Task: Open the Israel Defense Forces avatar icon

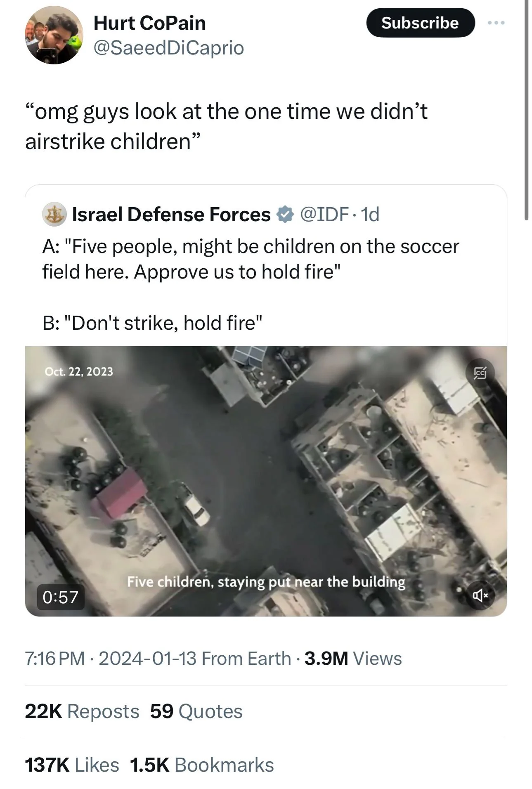Action: click(54, 215)
